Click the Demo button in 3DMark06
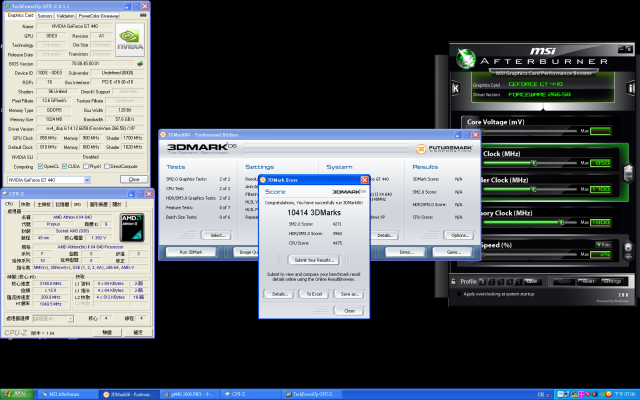The image size is (640, 400). 406,252
